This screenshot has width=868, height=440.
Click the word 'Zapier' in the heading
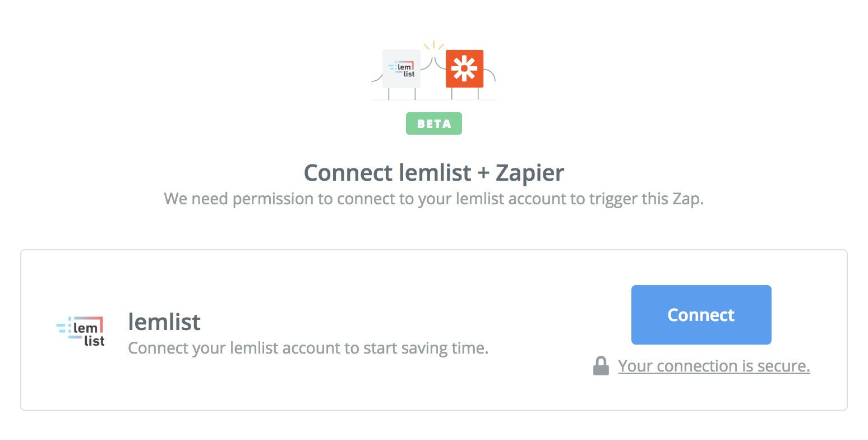tap(530, 173)
